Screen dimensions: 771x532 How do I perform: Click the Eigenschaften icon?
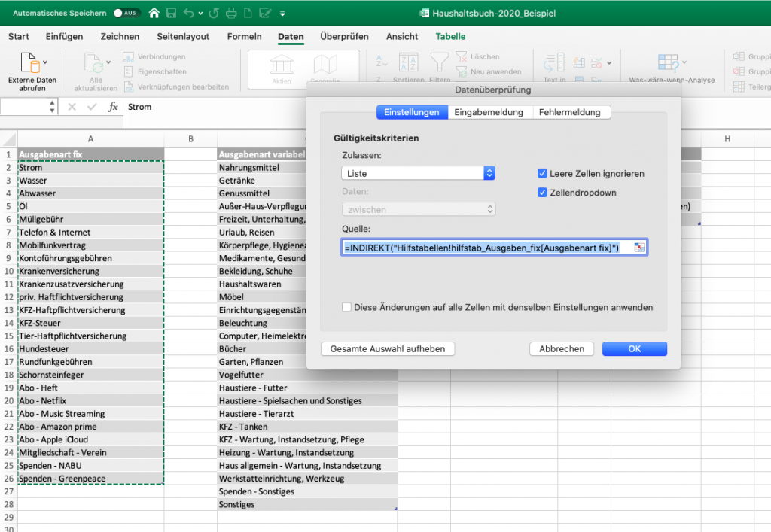tap(128, 71)
